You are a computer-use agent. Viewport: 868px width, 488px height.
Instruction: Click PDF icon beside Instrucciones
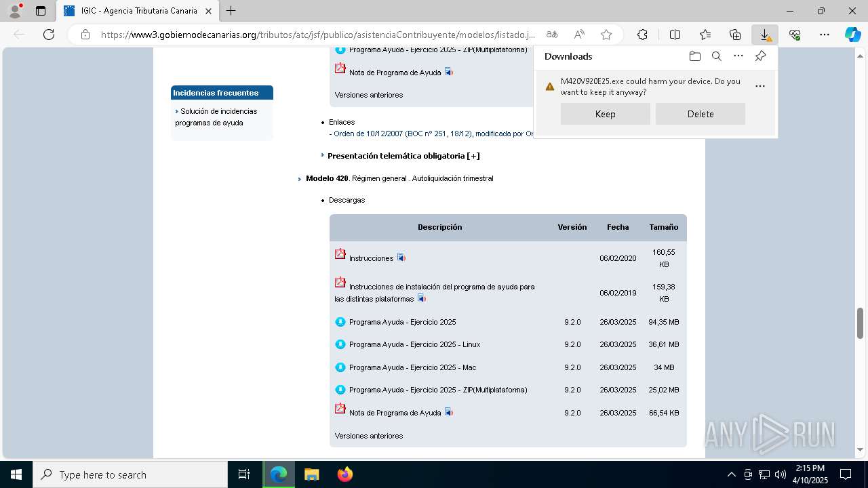tap(340, 254)
